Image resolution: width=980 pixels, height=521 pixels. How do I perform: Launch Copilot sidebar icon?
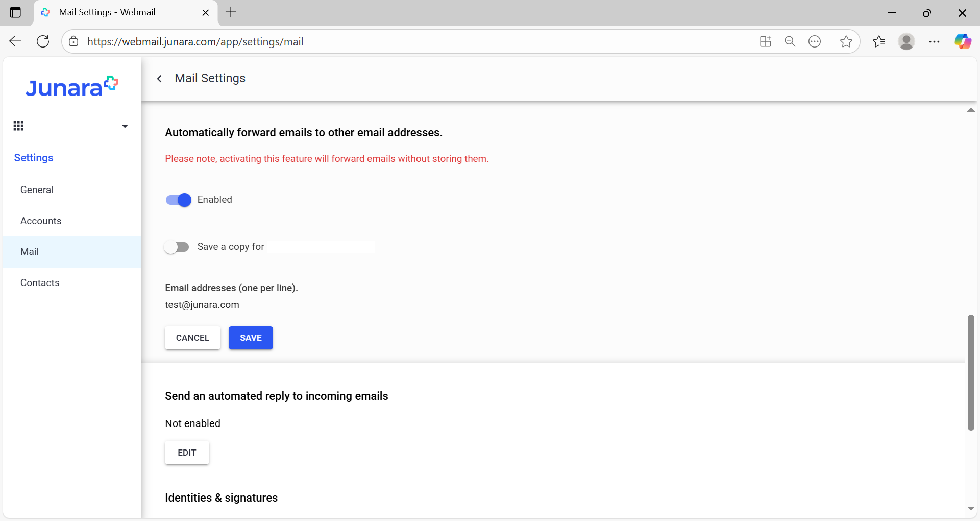pos(963,41)
